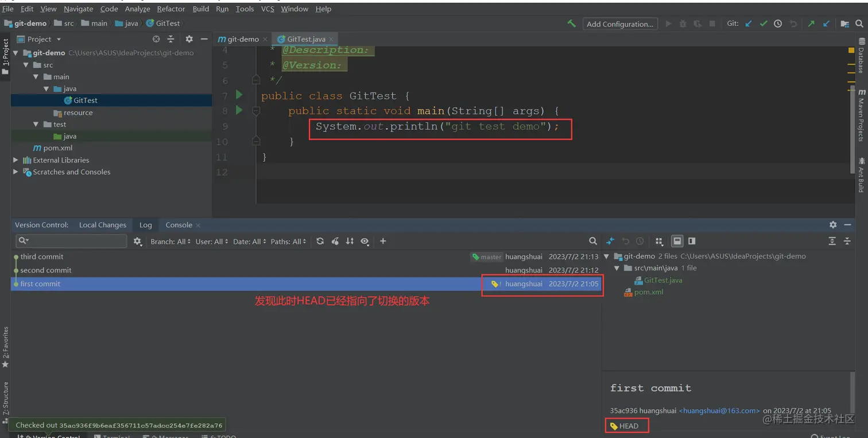868x438 pixels.
Task: Click plus icon to open new Log tab
Action: 383,241
